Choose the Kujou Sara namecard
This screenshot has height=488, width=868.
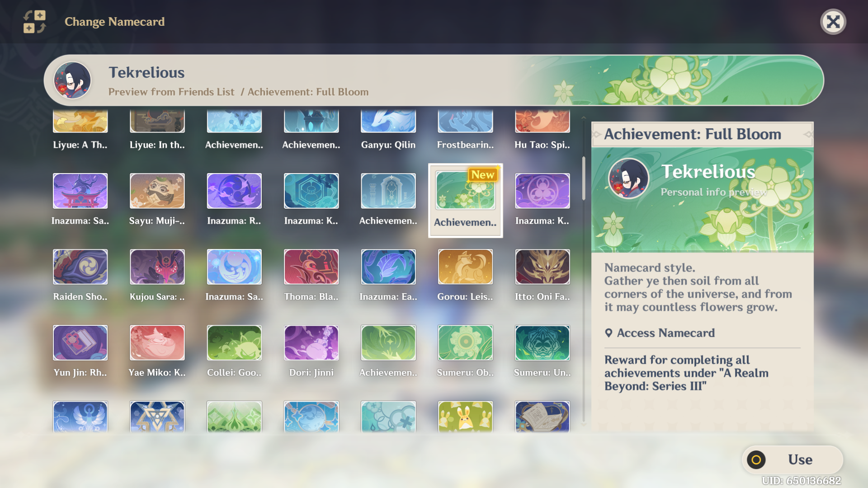pyautogui.click(x=157, y=267)
